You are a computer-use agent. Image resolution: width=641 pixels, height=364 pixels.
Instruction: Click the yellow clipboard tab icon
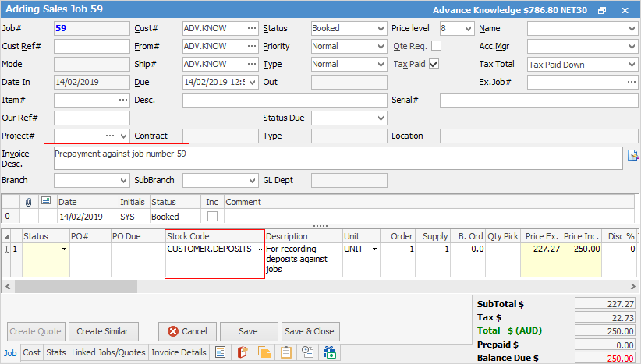[286, 352]
